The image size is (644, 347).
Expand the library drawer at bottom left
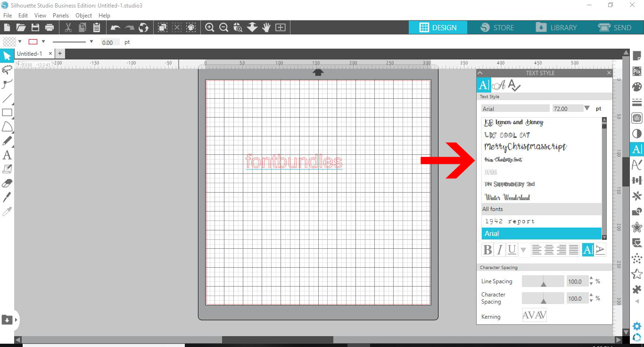point(16,320)
